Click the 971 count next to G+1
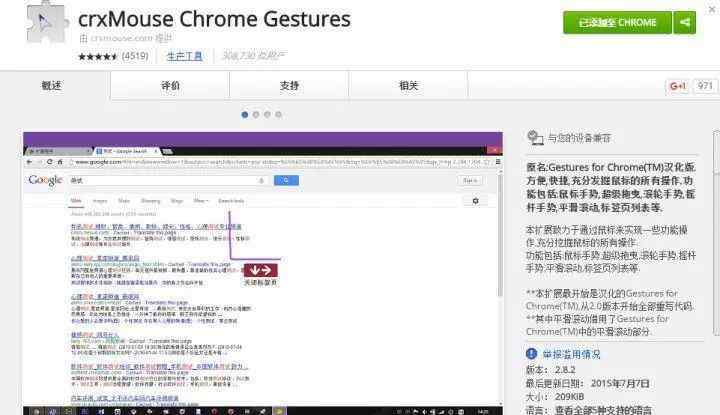This screenshot has width=720, height=415. click(x=706, y=86)
